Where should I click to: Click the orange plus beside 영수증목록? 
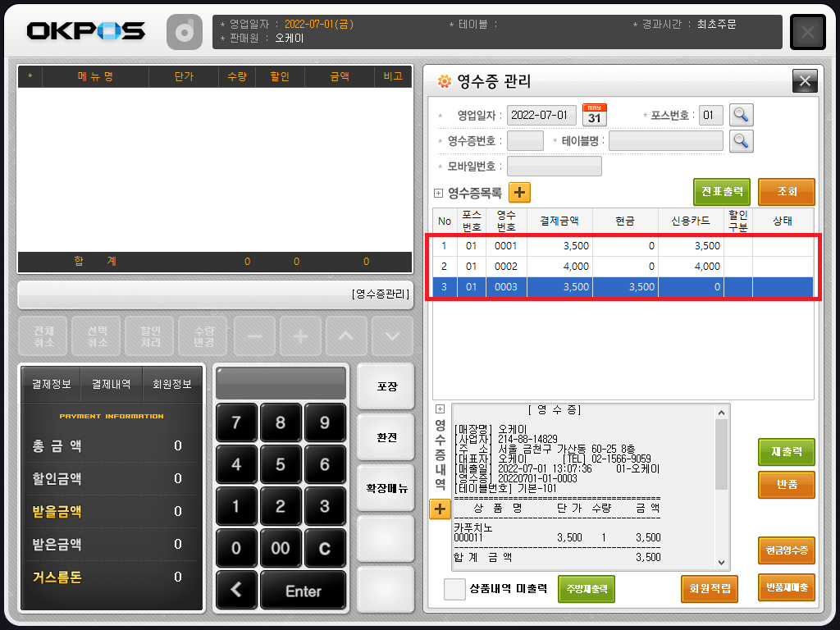tap(520, 193)
